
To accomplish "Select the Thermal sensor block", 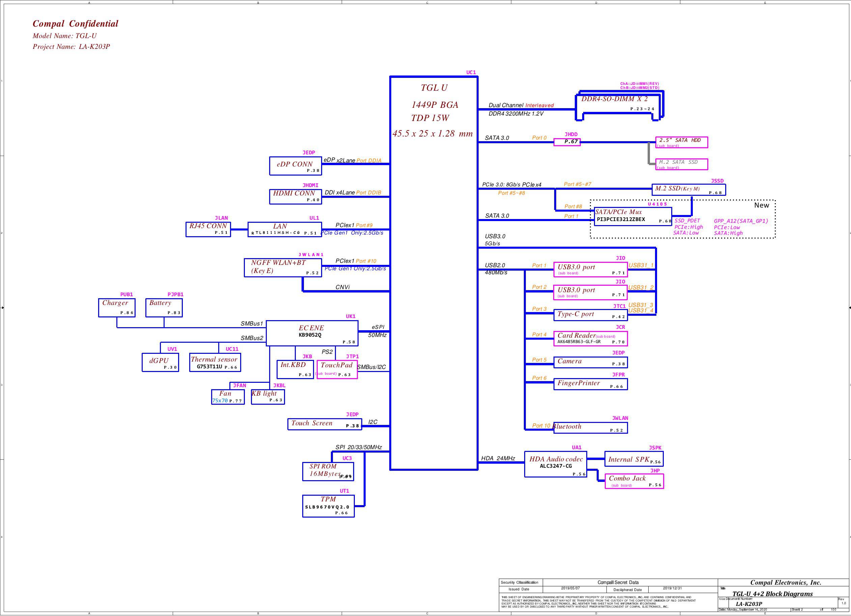I will (215, 363).
